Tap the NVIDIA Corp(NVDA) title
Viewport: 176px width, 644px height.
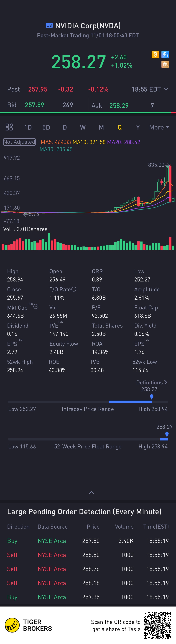(88, 25)
